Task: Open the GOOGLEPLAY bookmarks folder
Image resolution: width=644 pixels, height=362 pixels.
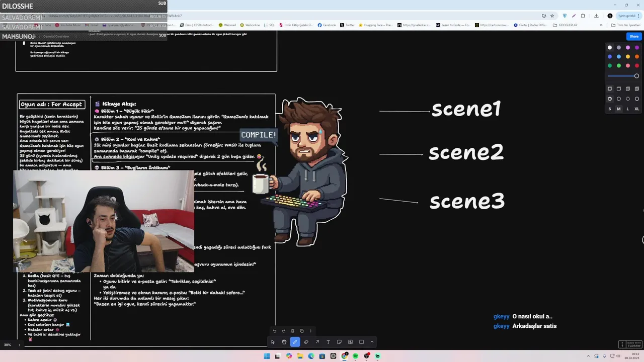Action: 565,25
